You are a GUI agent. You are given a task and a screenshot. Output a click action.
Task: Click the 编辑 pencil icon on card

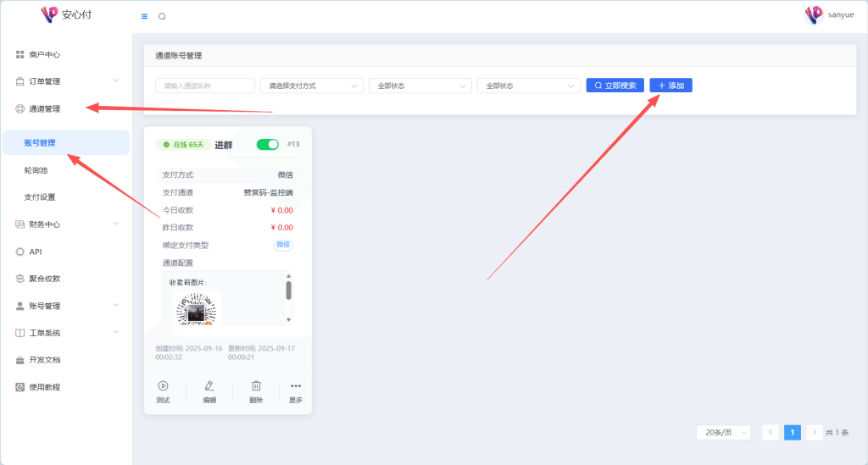(x=209, y=386)
